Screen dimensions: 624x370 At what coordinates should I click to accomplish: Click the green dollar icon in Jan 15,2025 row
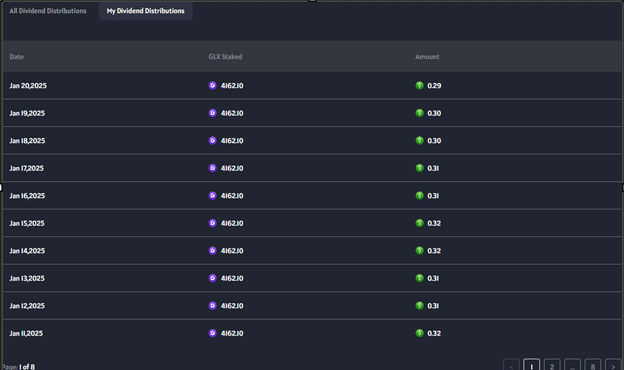click(x=419, y=223)
